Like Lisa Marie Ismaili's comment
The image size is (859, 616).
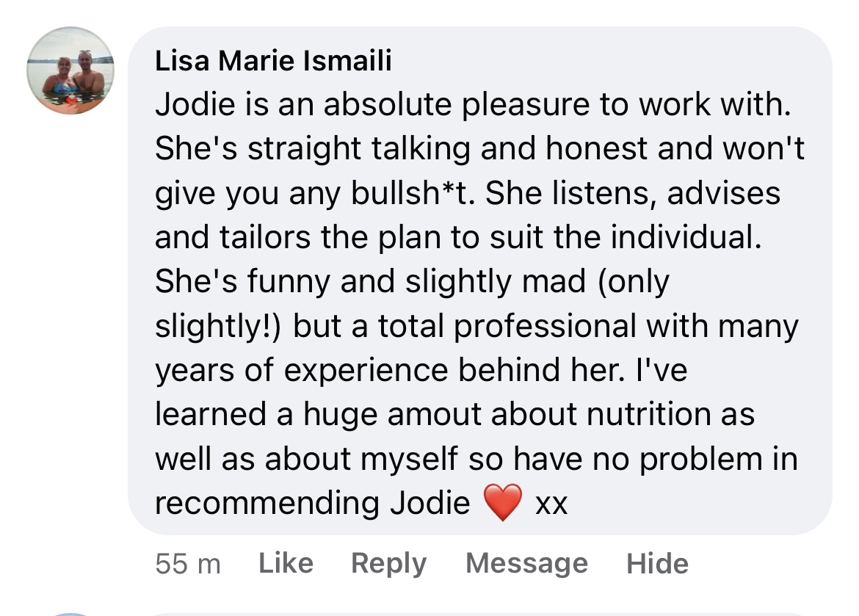pyautogui.click(x=286, y=563)
